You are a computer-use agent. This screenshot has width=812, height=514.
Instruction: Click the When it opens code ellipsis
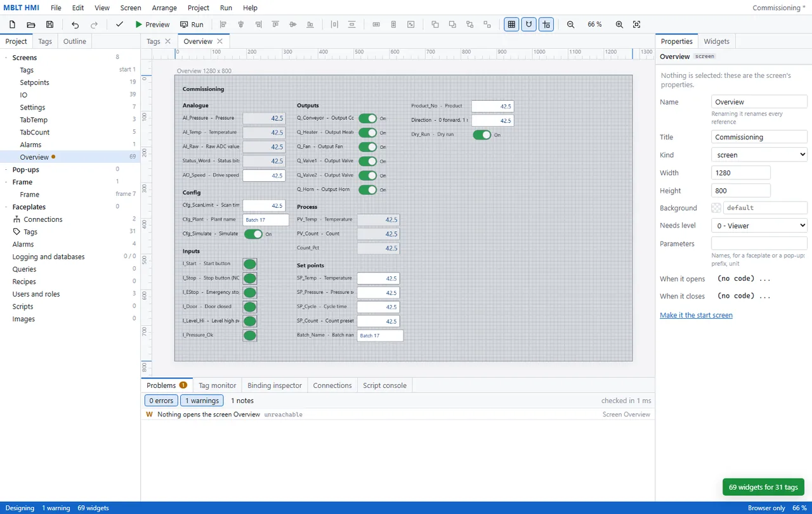(765, 279)
